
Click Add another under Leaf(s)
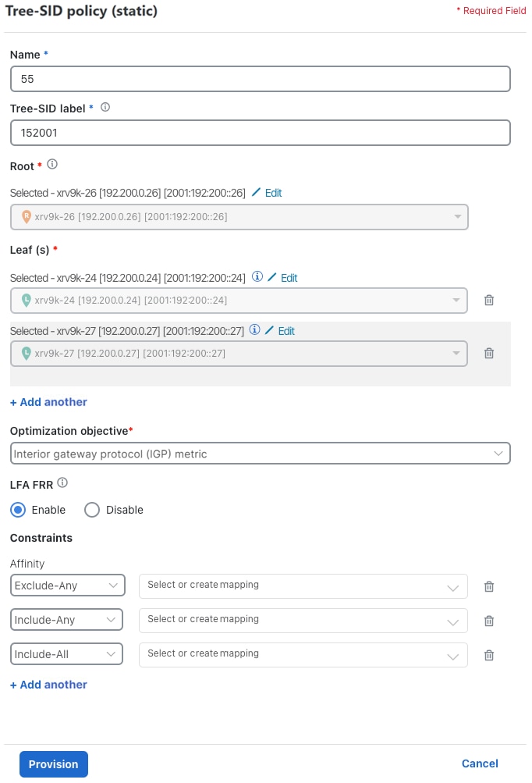(x=48, y=401)
